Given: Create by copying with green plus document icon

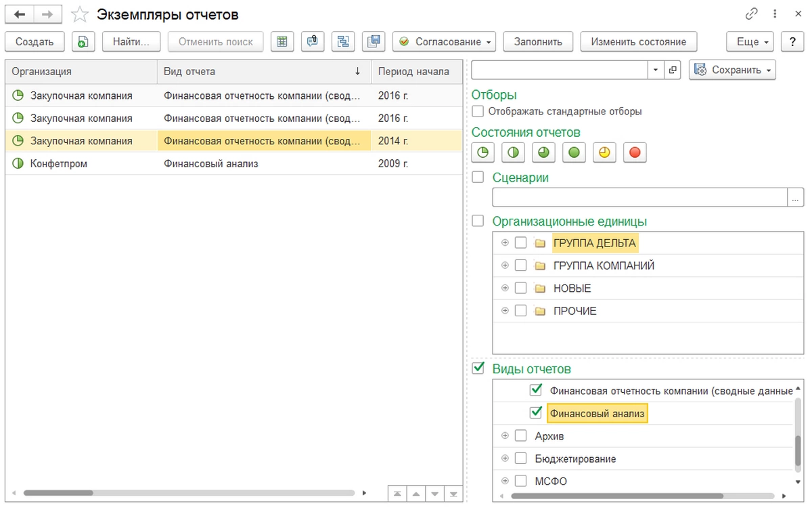Looking at the screenshot, I should pos(83,41).
